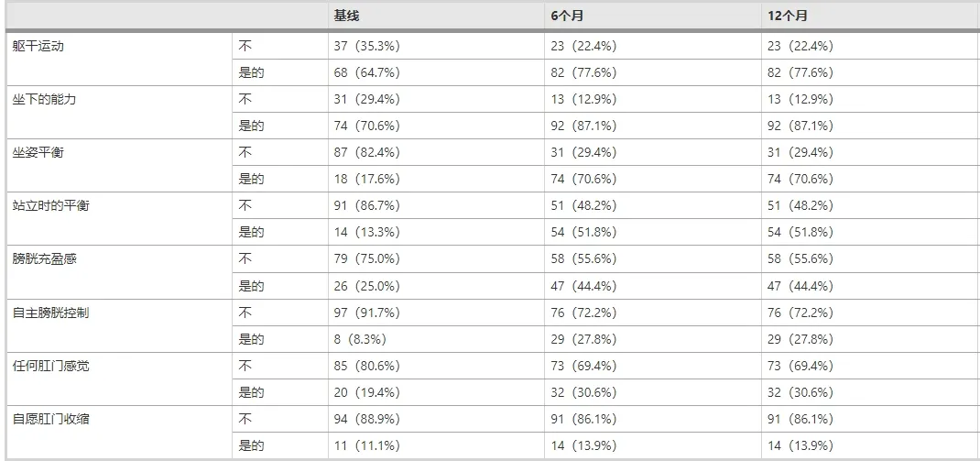Click 12个月 cell 47 (44.4%)
The image size is (980, 461).
click(x=800, y=286)
